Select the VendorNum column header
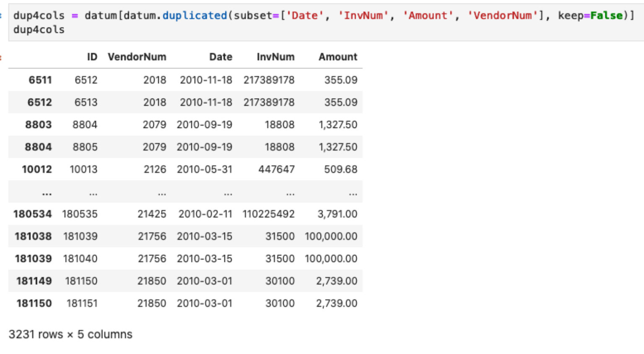644x354 pixels. pos(137,57)
